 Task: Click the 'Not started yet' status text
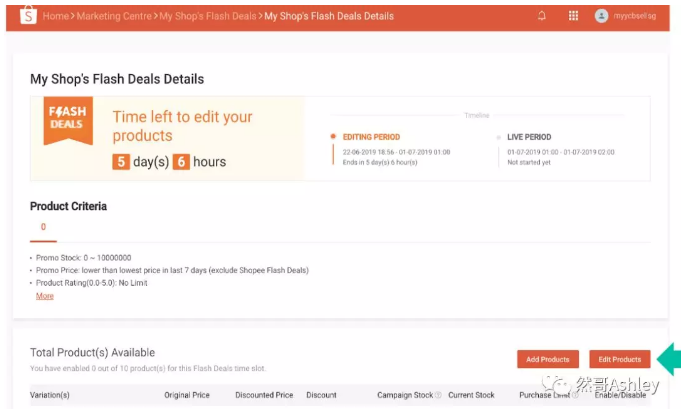(529, 162)
